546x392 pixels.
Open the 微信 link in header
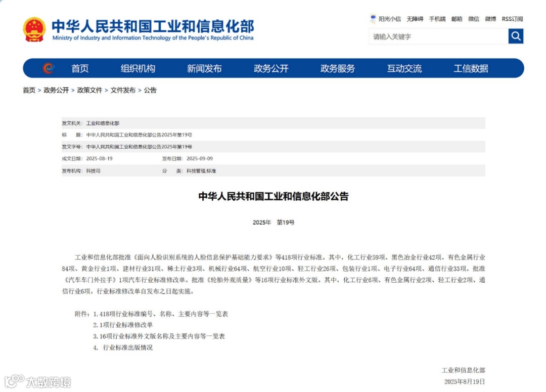pos(474,19)
